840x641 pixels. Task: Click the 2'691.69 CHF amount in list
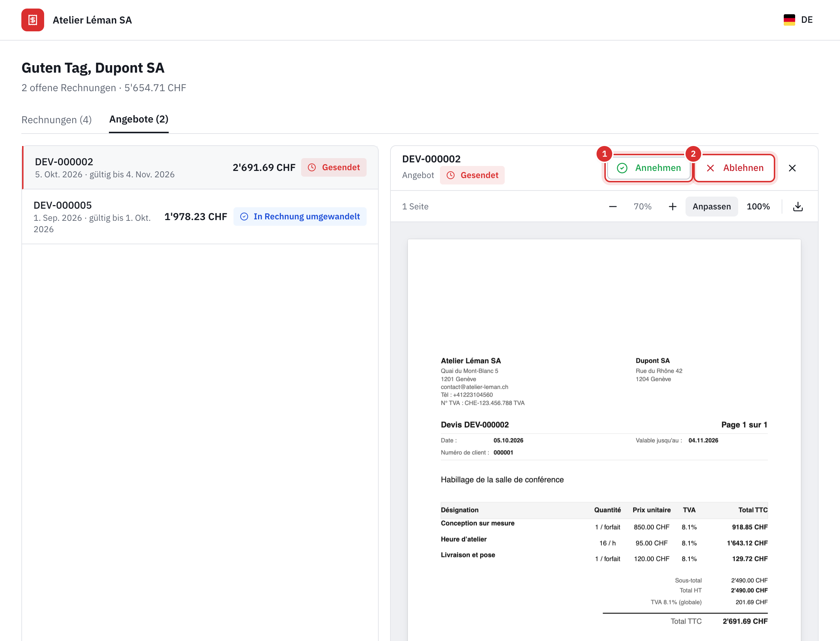[264, 167]
